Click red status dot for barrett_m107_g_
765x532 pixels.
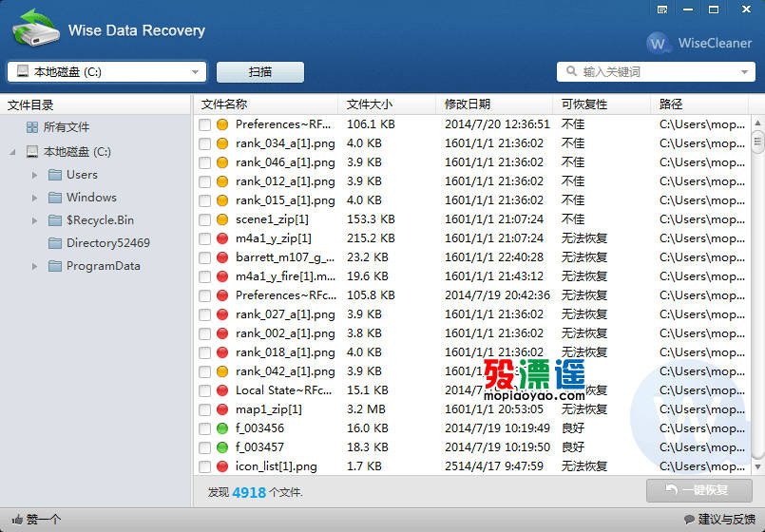[x=222, y=257]
